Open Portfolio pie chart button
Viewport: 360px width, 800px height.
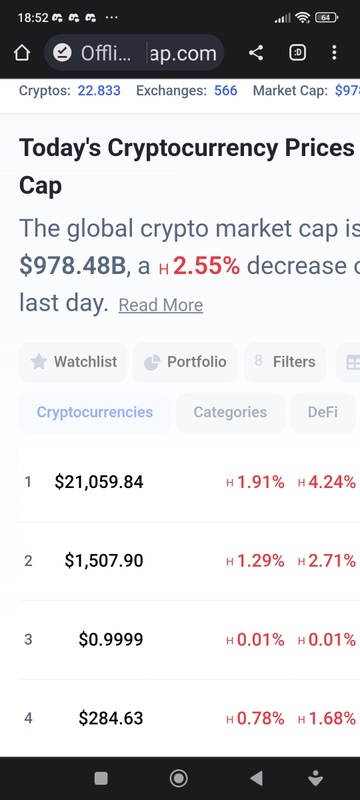pos(185,362)
